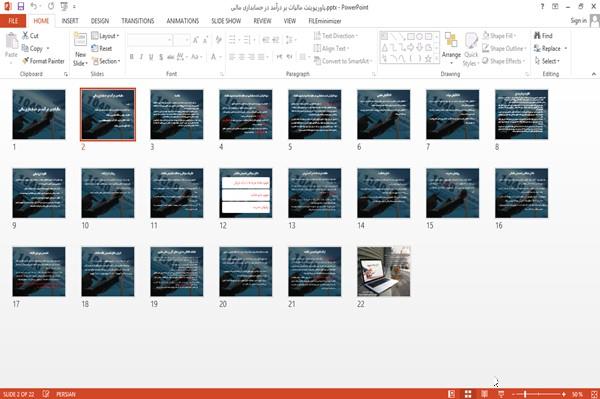Expand the Shape Fill dropdown

coord(499,36)
